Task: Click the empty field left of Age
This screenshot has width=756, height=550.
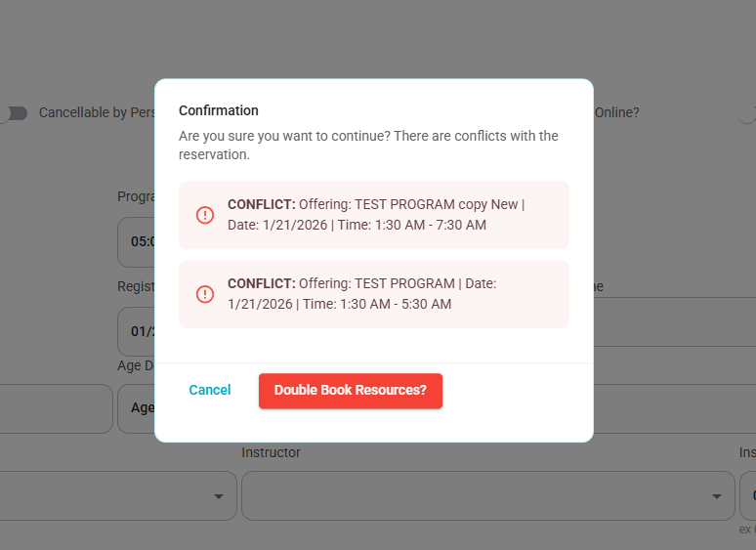Action: tap(57, 408)
